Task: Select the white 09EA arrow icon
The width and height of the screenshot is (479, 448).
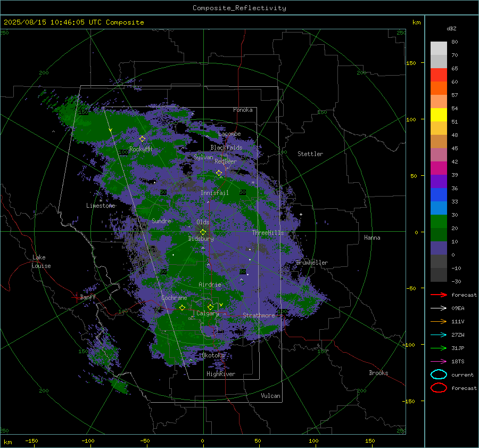Action: pos(439,308)
